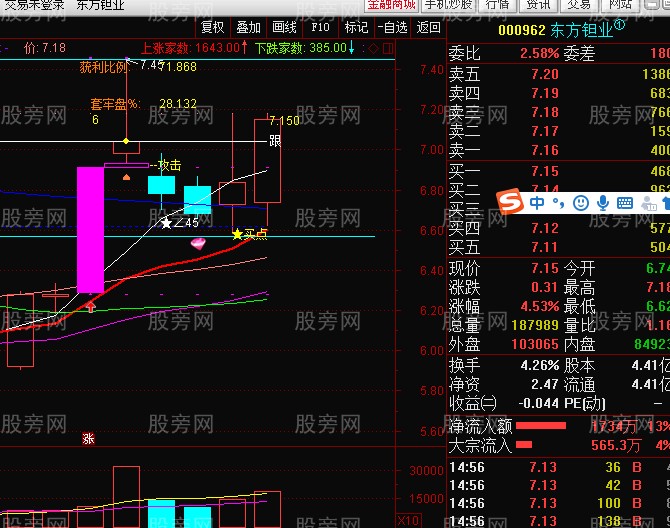Select the 画线 drawing tool

(x=284, y=28)
